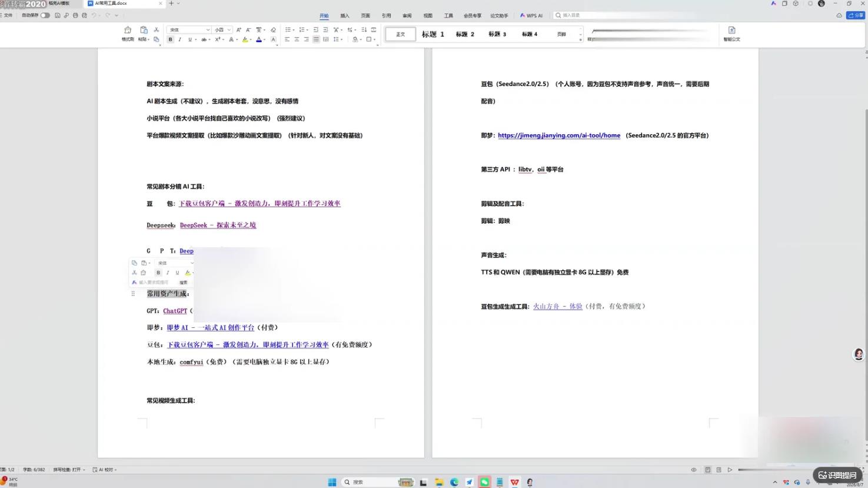
Task: Click the blue font color A icon
Action: 259,39
